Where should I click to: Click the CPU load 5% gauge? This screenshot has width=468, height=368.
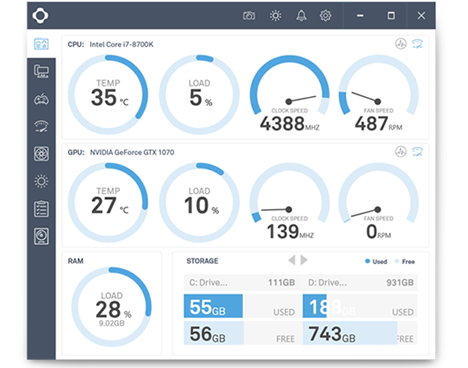(x=199, y=95)
